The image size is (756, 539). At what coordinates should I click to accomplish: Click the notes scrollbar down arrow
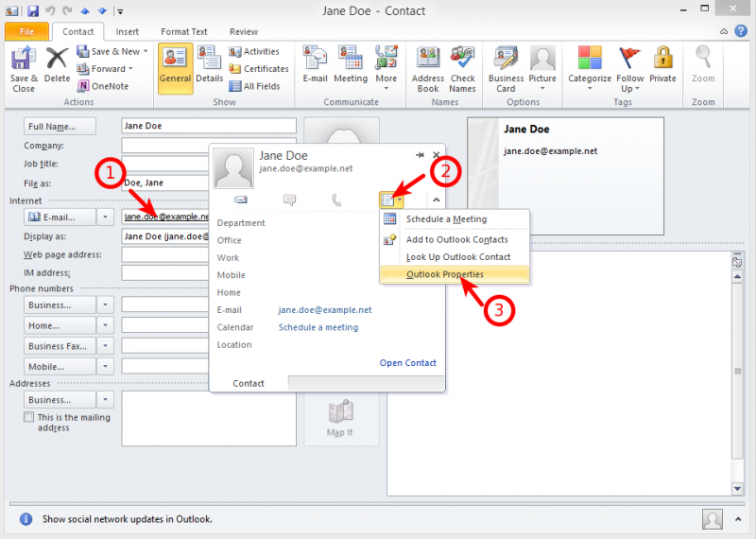coord(737,488)
